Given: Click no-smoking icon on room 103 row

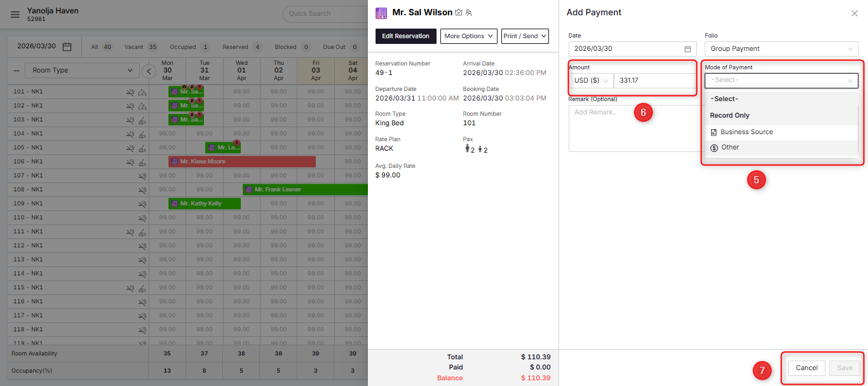Looking at the screenshot, I should tap(130, 120).
